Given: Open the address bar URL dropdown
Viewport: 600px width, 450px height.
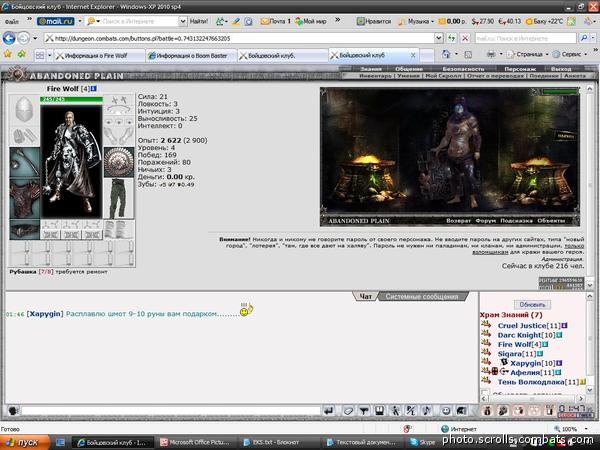Looking at the screenshot, I should [439, 38].
